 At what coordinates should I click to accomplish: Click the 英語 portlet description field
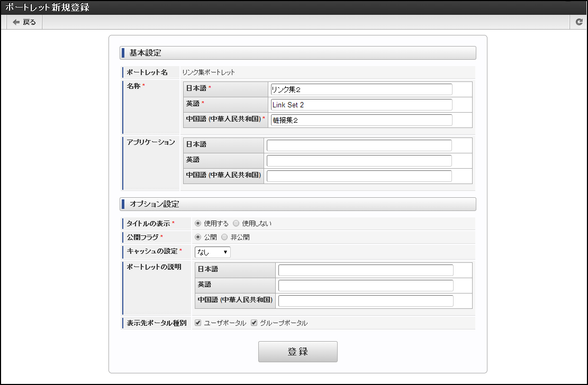[365, 285]
